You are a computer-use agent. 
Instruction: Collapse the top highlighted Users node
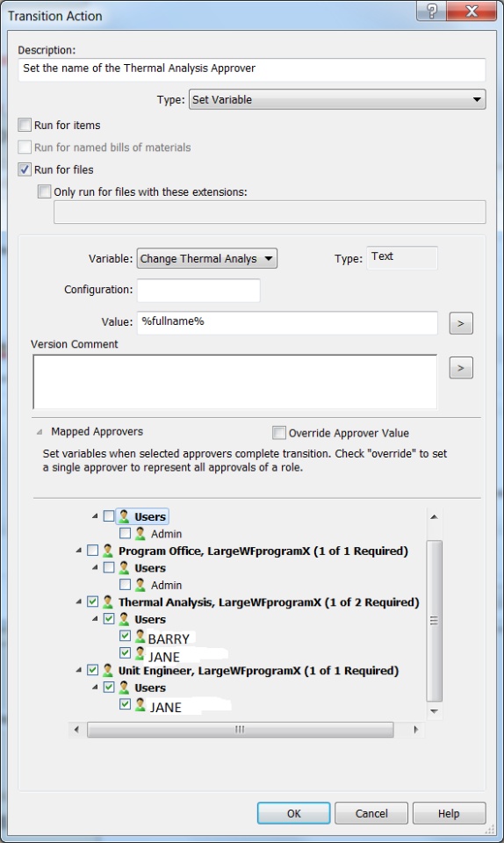[95, 516]
